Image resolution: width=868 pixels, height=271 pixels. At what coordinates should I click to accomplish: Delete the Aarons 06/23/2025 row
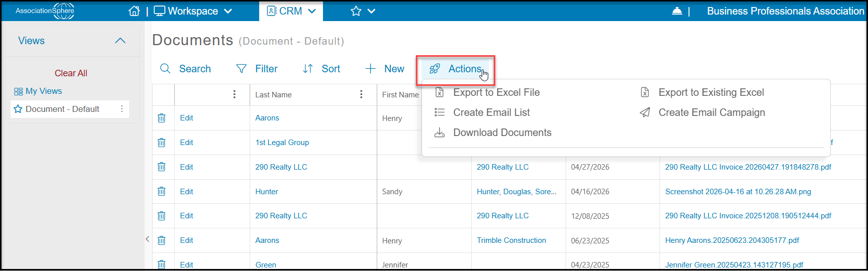[x=162, y=240]
